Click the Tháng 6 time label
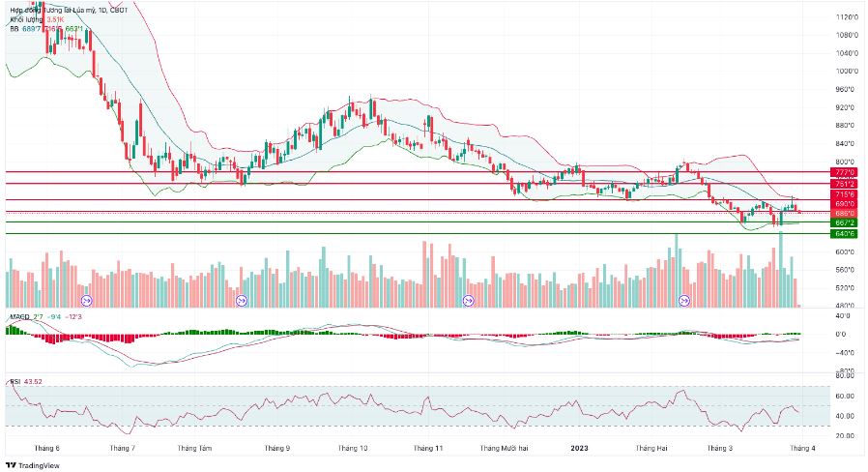 pyautogui.click(x=47, y=448)
